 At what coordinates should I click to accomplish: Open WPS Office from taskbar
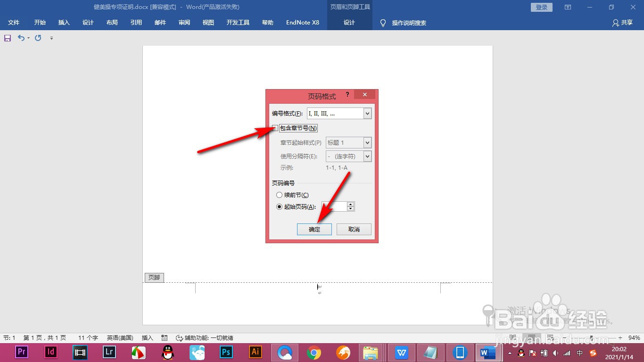[402, 352]
